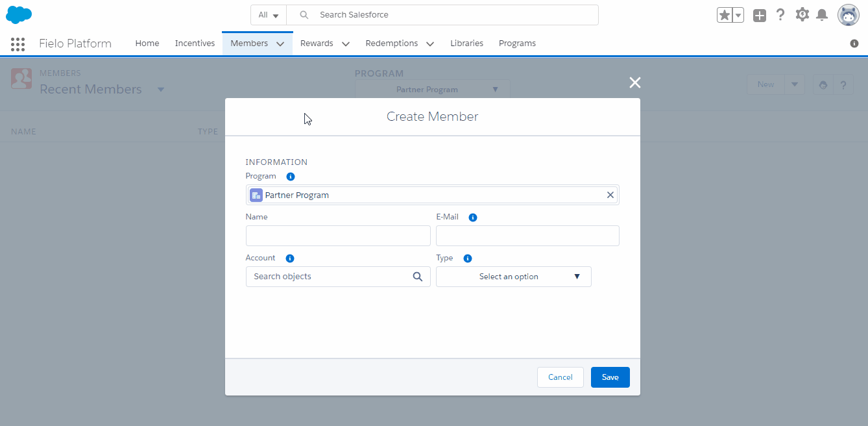This screenshot has width=868, height=426.
Task: Open the Help question mark icon
Action: 780,14
